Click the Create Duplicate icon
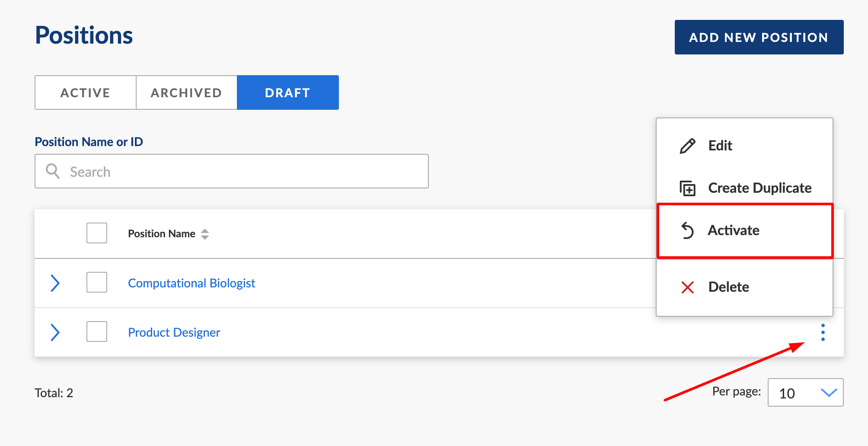 687,188
